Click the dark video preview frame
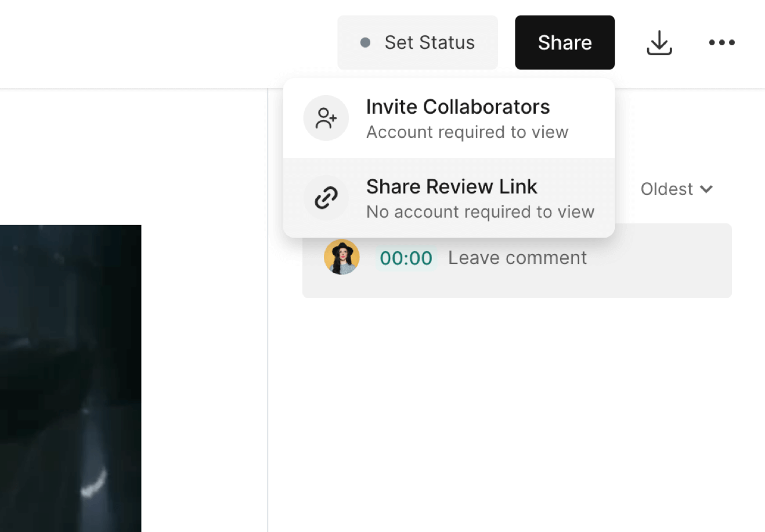The width and height of the screenshot is (765, 532). pyautogui.click(x=70, y=377)
